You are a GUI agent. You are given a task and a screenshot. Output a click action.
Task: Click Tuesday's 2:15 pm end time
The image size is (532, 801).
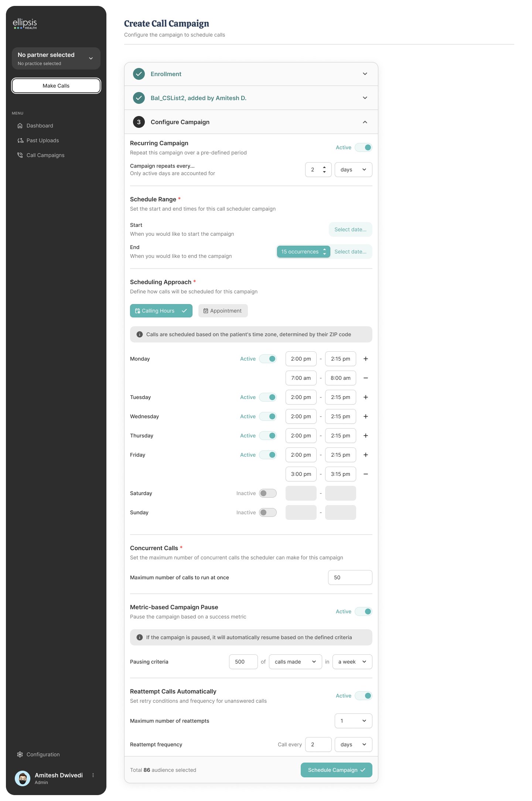tap(341, 397)
